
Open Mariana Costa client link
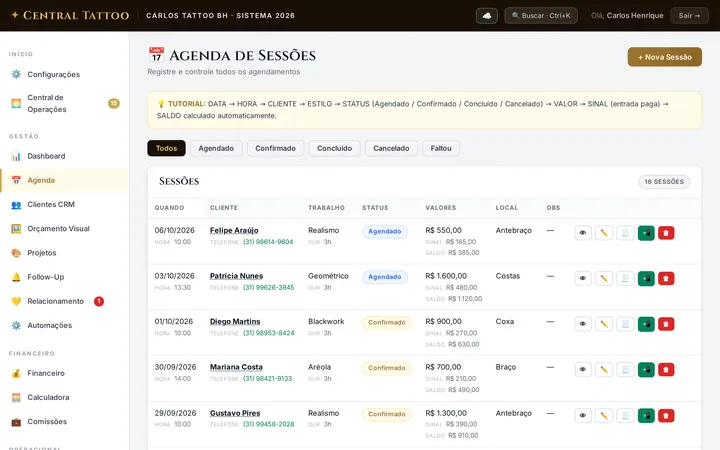point(236,367)
